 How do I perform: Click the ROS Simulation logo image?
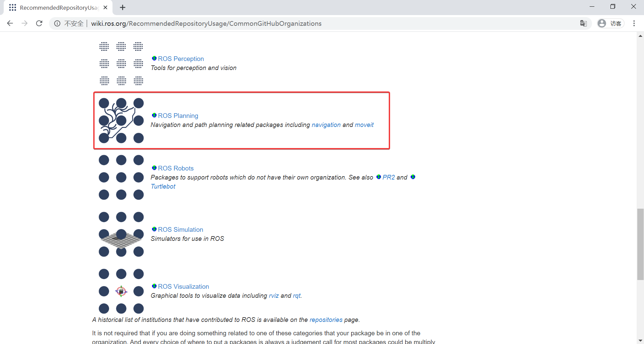coord(121,234)
